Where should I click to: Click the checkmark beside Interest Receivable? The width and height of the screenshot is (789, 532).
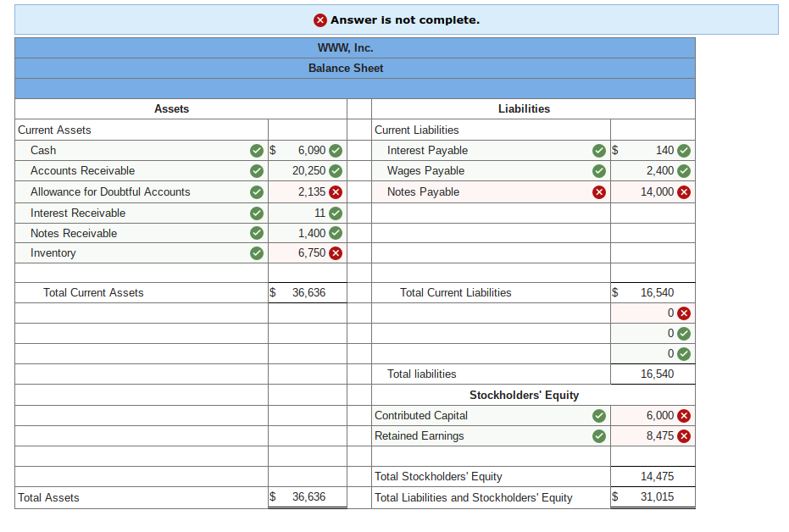tap(256, 213)
